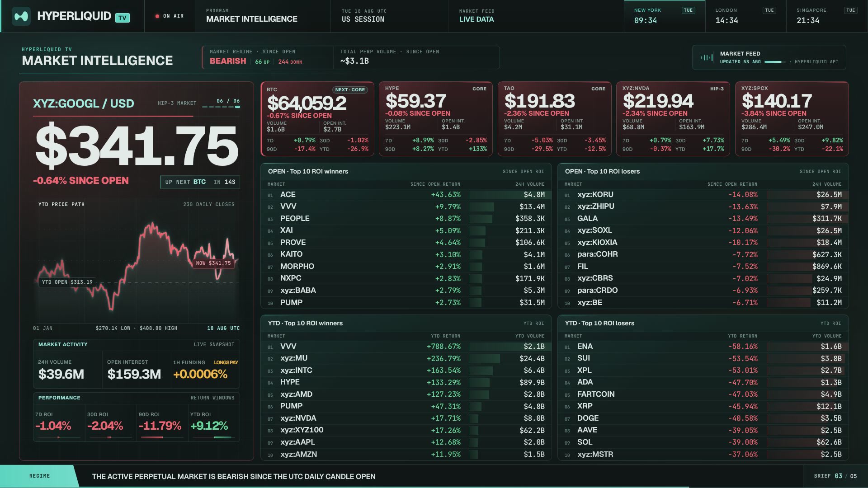Viewport: 868px width, 488px height.
Task: Click the +43.63% return value
Action: tap(446, 195)
